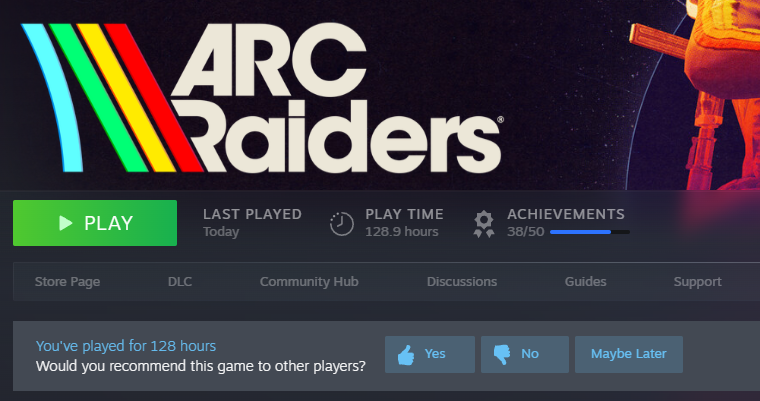Open the Discussions tab
Screen dimensions: 760x401
[462, 282]
